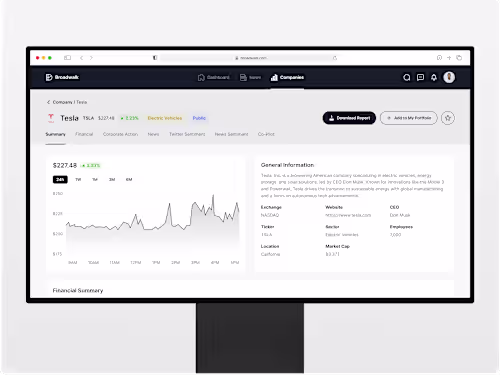
Task: Open Companies in the top navigation
Action: click(x=287, y=77)
